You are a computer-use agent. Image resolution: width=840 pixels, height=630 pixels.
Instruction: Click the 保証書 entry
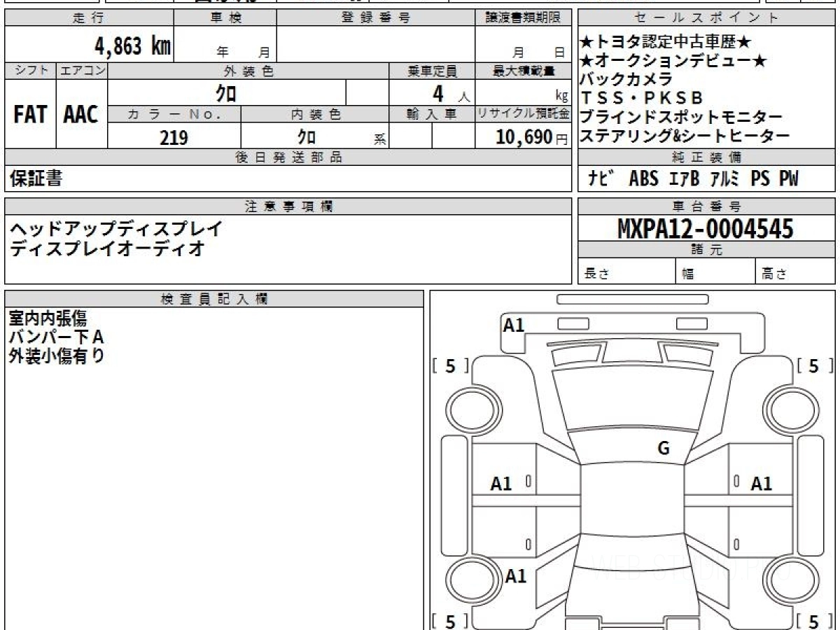click(x=36, y=178)
